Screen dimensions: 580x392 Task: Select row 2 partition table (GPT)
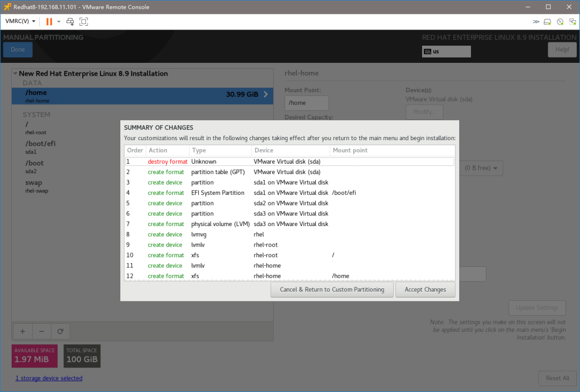coord(289,172)
